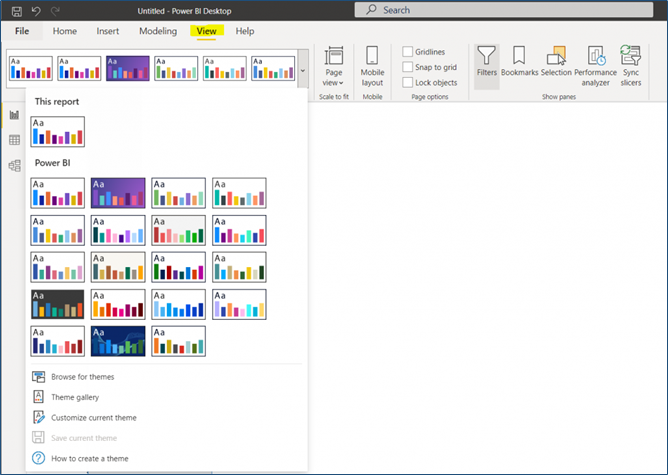Enable Lock objects checkbox
The width and height of the screenshot is (668, 475).
coord(408,83)
